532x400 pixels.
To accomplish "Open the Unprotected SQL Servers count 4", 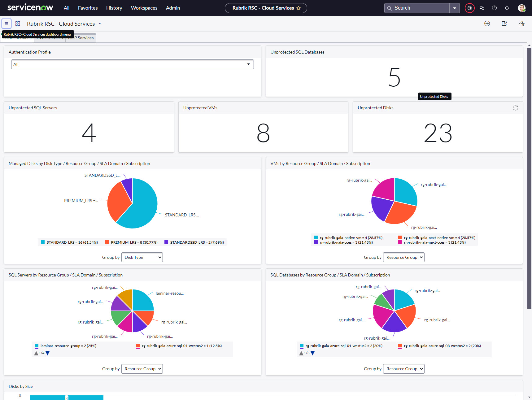I will (x=89, y=133).
